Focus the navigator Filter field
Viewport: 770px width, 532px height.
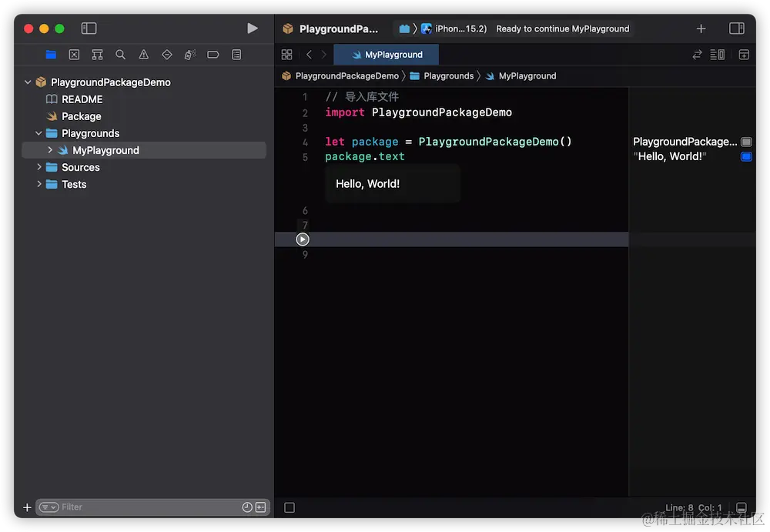point(152,507)
